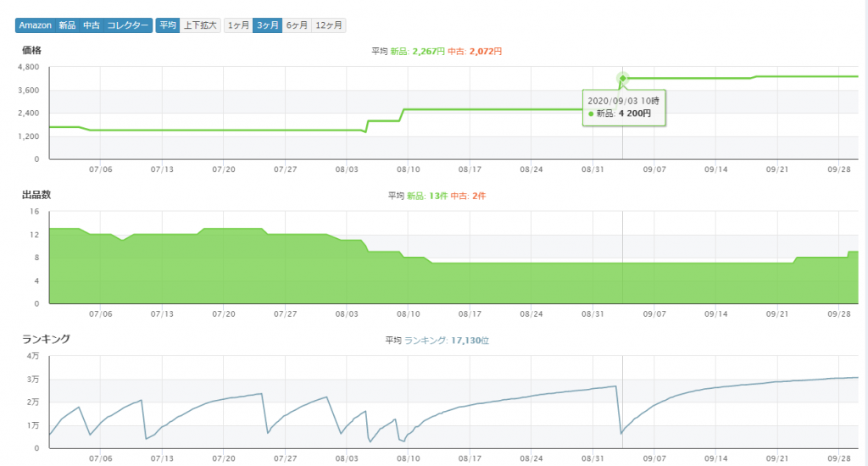Click the green dot icon in the tooltip
Image resolution: width=868 pixels, height=466 pixels.
(591, 114)
